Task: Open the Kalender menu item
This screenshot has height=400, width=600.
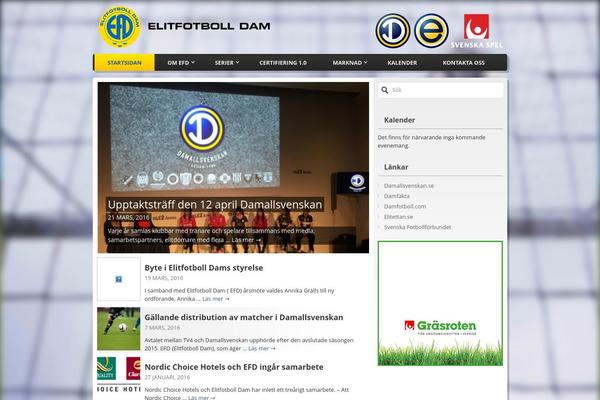Action: [402, 63]
